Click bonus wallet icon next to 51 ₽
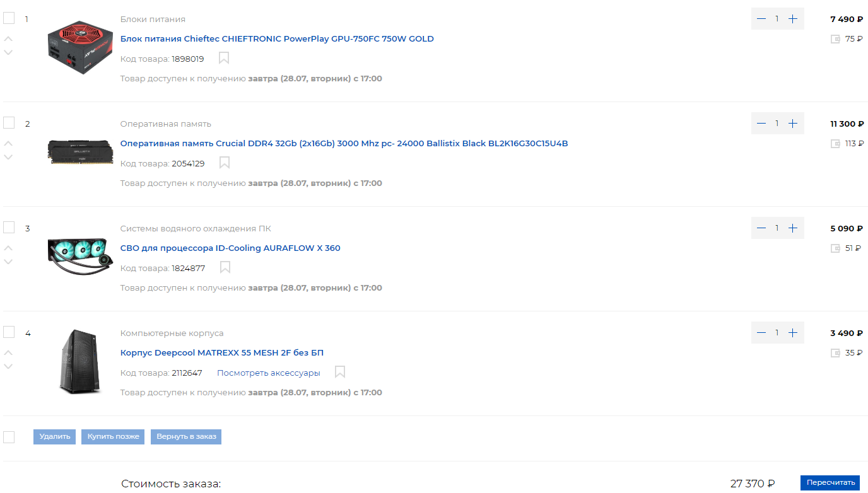This screenshot has width=868, height=493. point(836,248)
